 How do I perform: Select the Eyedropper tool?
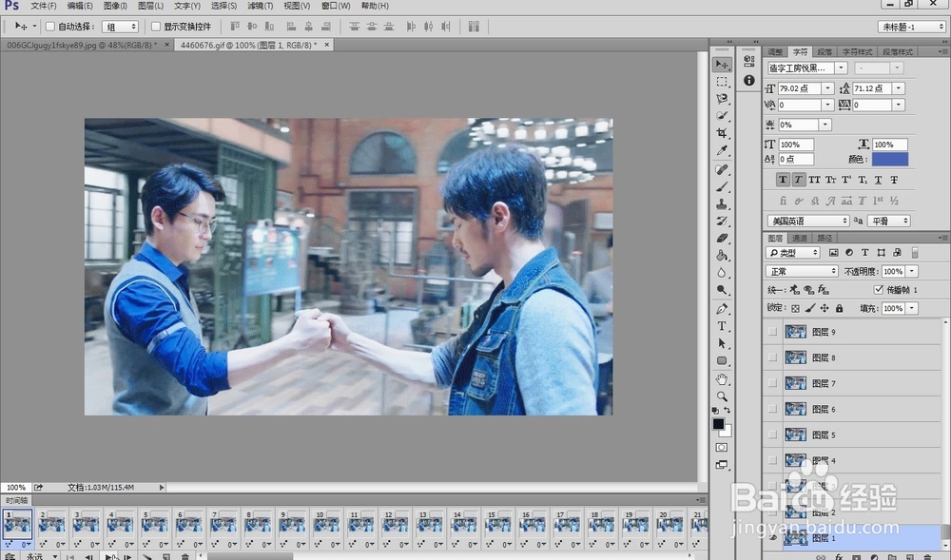click(721, 150)
